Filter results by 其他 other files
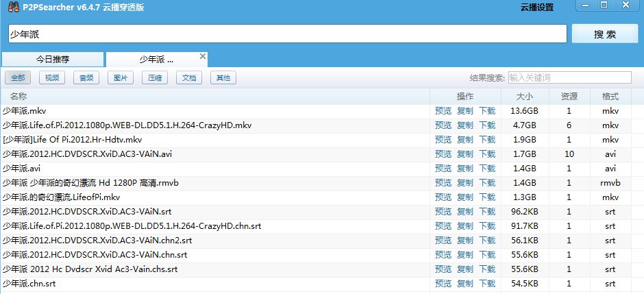The image size is (644, 294). tap(223, 78)
